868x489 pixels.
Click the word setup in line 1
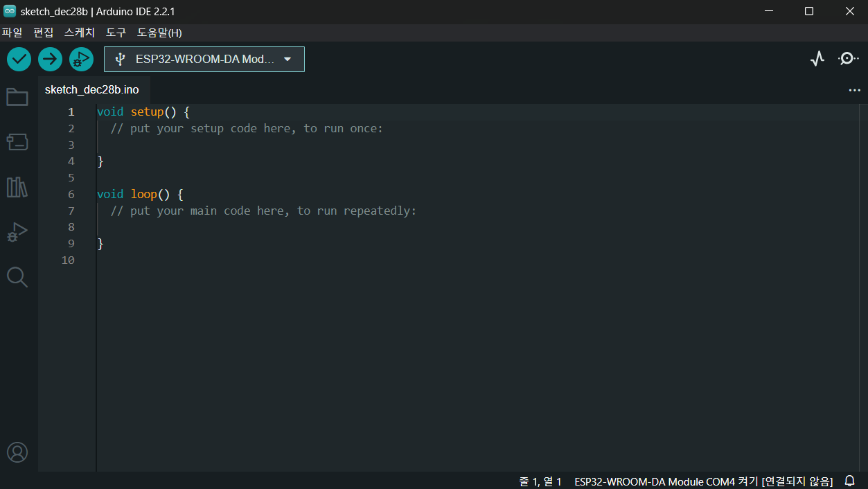(x=147, y=112)
